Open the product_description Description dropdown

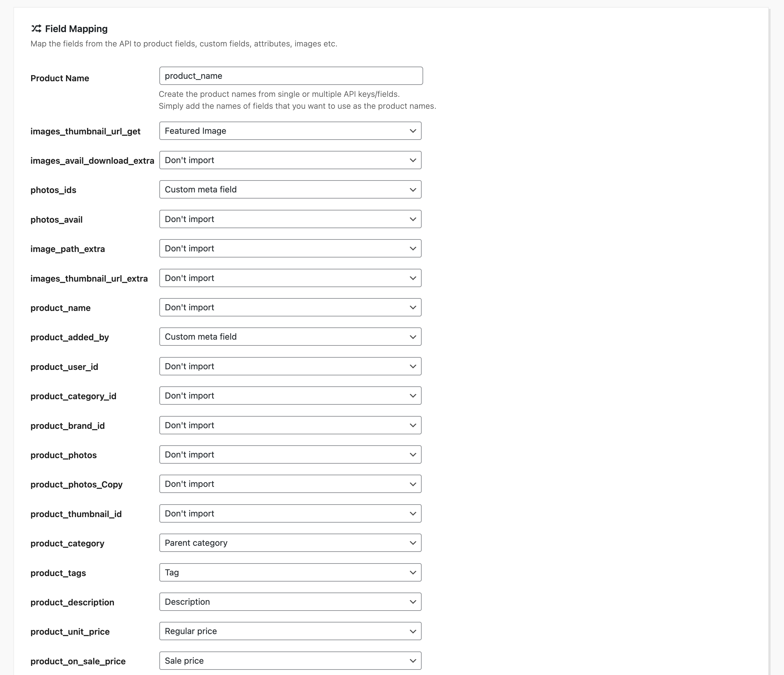[290, 602]
